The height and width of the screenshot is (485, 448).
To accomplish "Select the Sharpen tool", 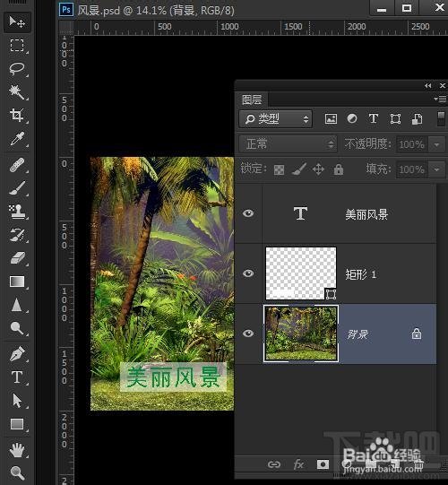I will pyautogui.click(x=17, y=305).
